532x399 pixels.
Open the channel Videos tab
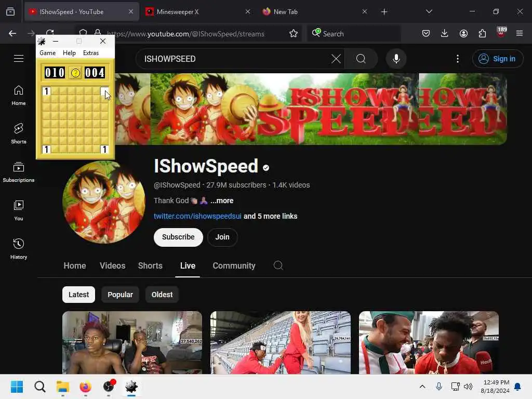point(112,265)
